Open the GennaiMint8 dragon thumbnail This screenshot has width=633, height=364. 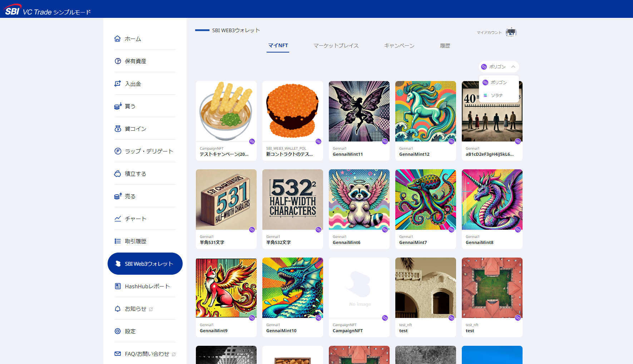492,199
